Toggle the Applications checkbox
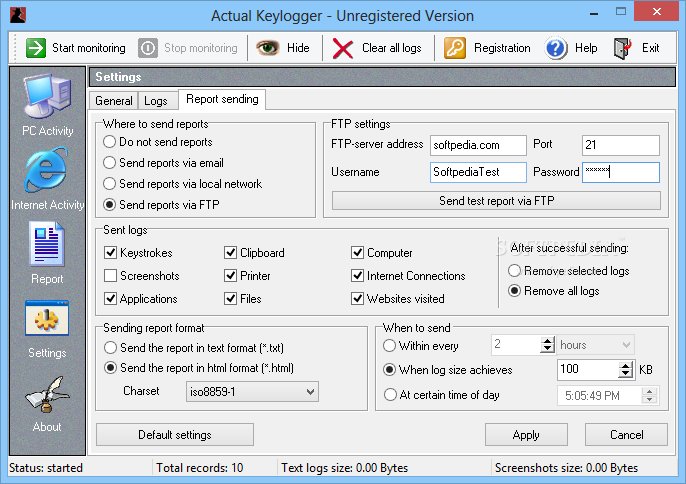 pos(110,299)
